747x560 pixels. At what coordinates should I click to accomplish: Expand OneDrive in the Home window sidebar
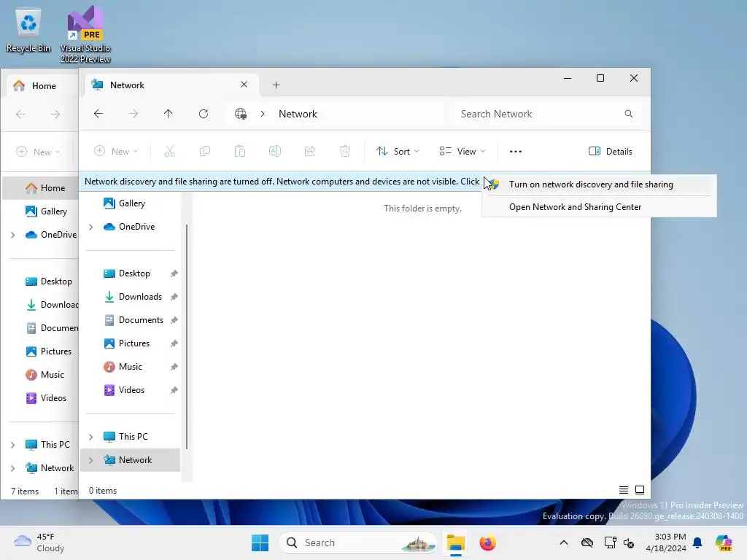13,235
